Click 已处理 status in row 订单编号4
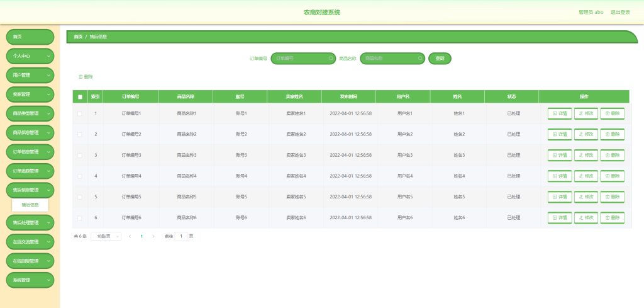Image resolution: width=644 pixels, height=308 pixels. click(x=514, y=176)
